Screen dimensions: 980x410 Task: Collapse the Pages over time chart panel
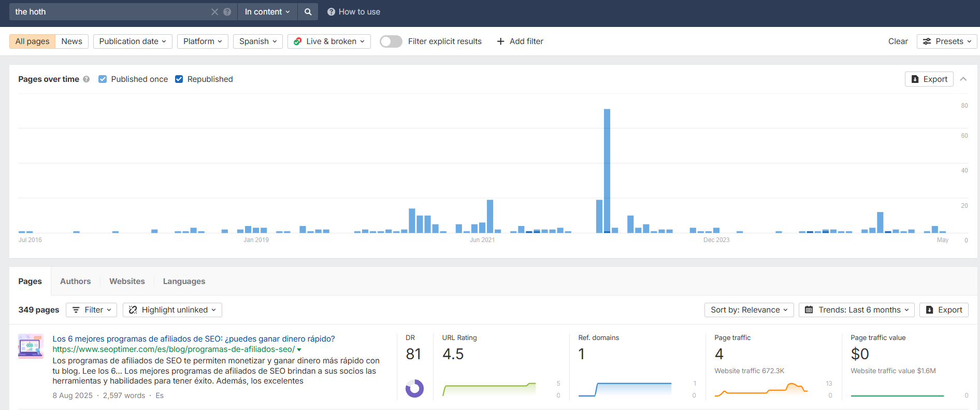point(963,79)
